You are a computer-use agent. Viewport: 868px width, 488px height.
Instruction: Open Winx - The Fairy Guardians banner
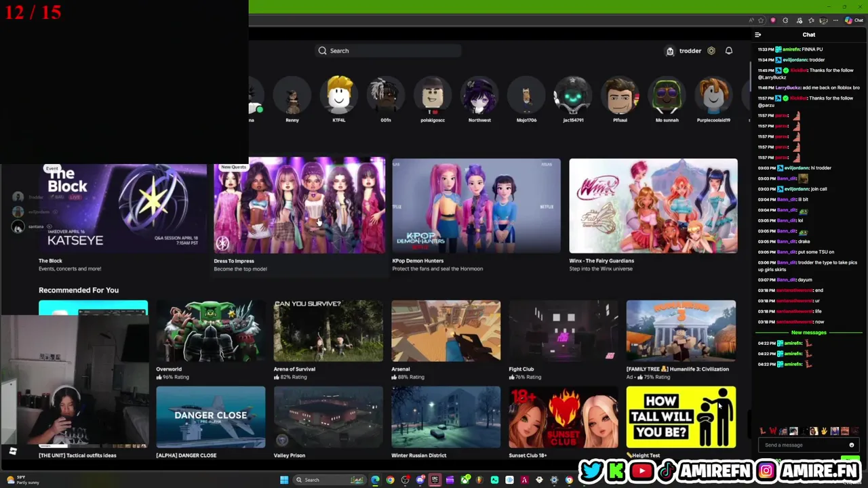(653, 206)
